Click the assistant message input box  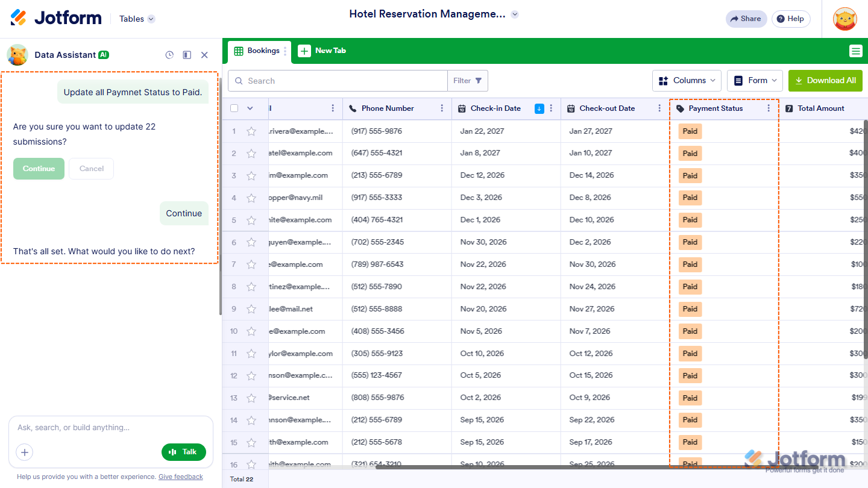[111, 428]
